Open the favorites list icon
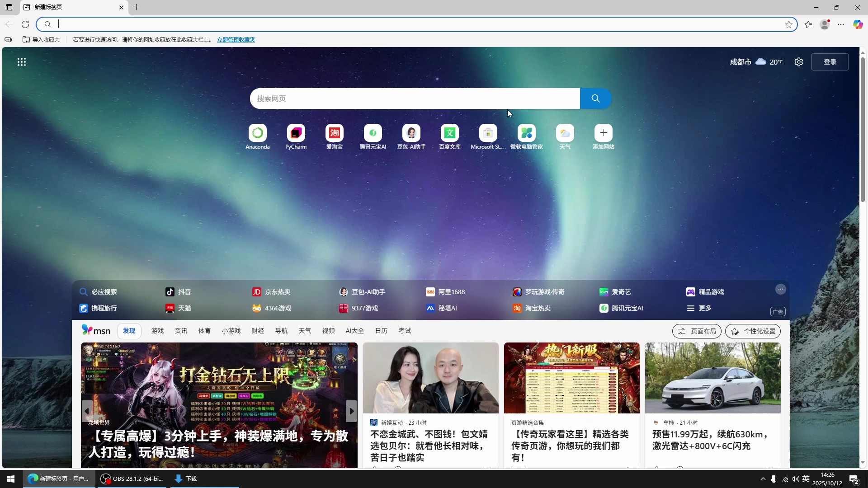Viewport: 868px width, 488px height. click(x=808, y=24)
